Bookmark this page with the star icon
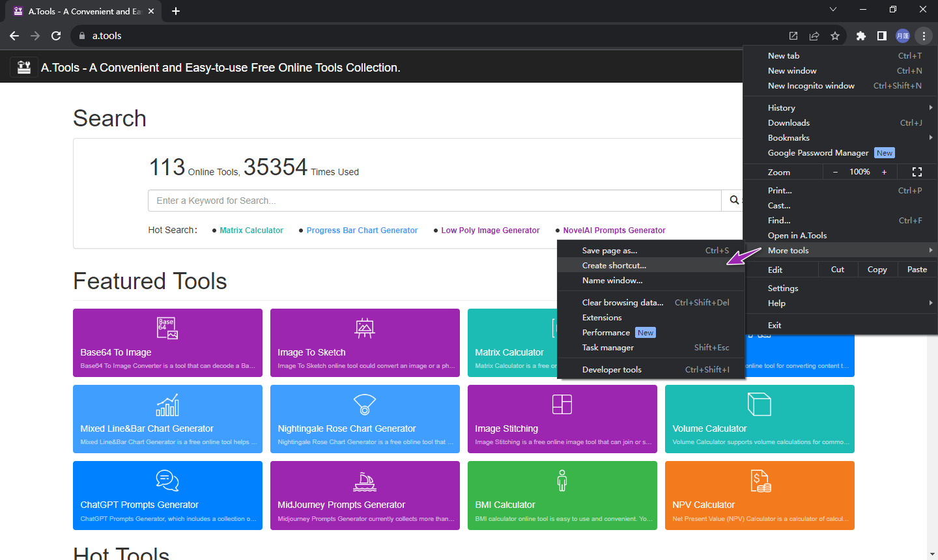 click(x=835, y=36)
